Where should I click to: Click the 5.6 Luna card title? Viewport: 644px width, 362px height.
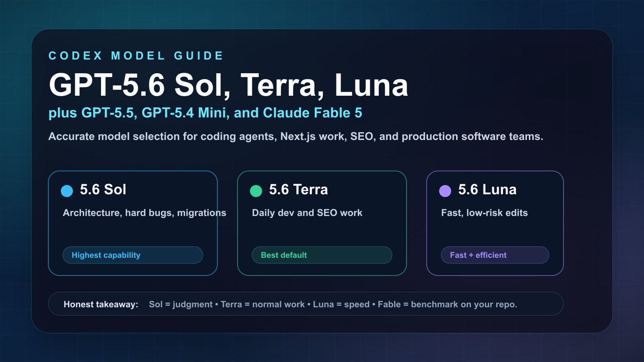[x=487, y=189]
